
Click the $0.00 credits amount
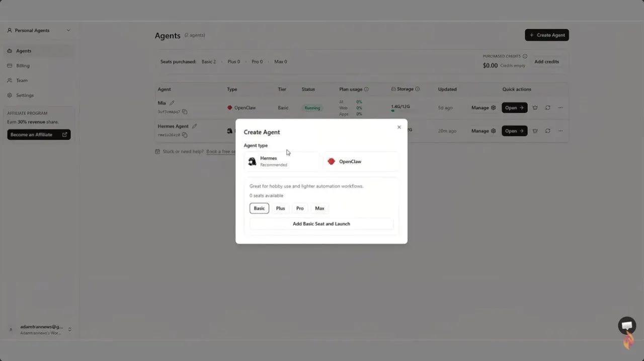tap(490, 65)
